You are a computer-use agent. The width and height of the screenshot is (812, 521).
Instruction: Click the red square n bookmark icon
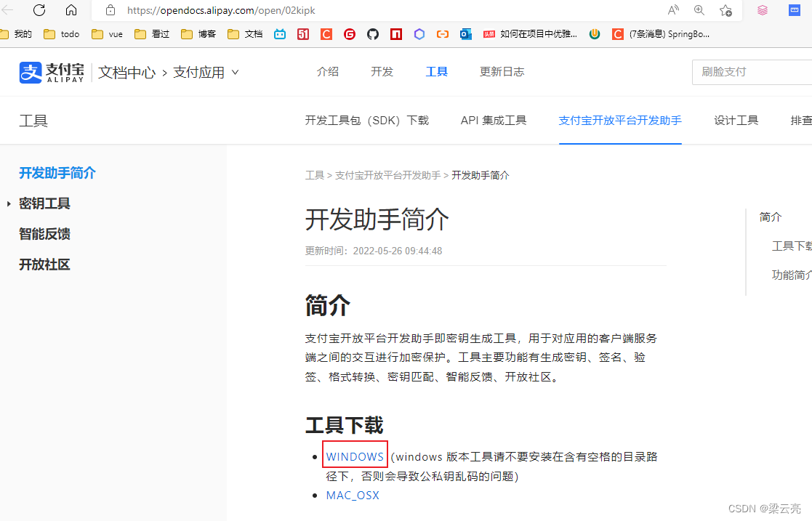point(396,34)
